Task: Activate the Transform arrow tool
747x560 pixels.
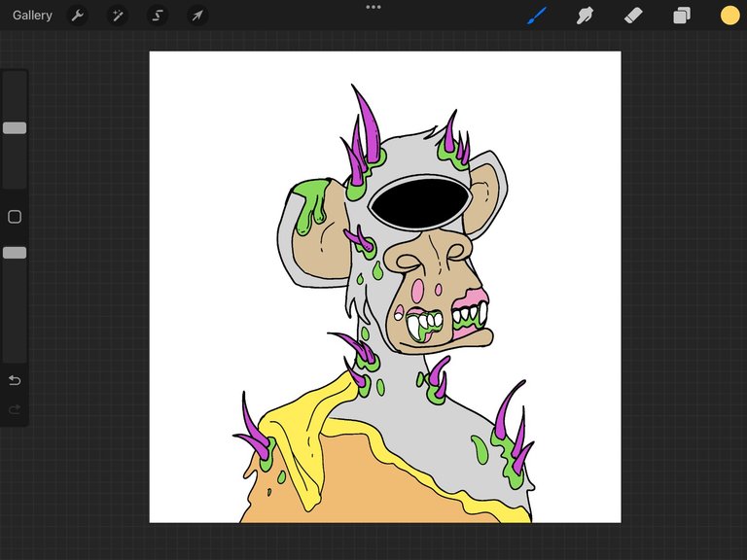Action: [x=197, y=16]
